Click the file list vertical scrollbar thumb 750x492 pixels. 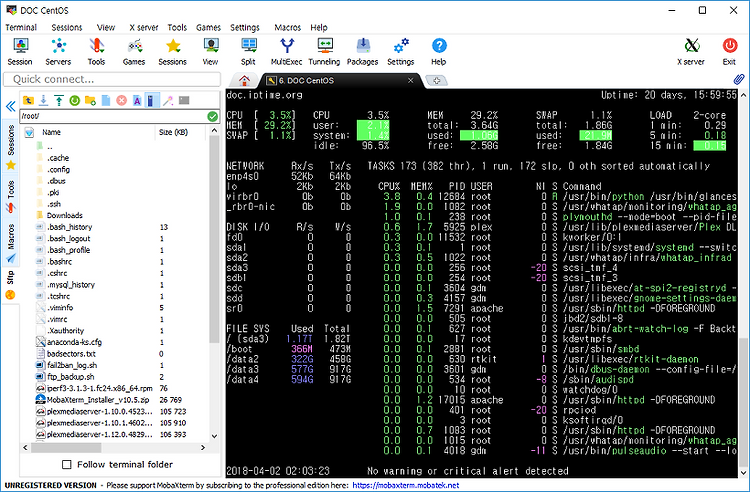click(214, 239)
